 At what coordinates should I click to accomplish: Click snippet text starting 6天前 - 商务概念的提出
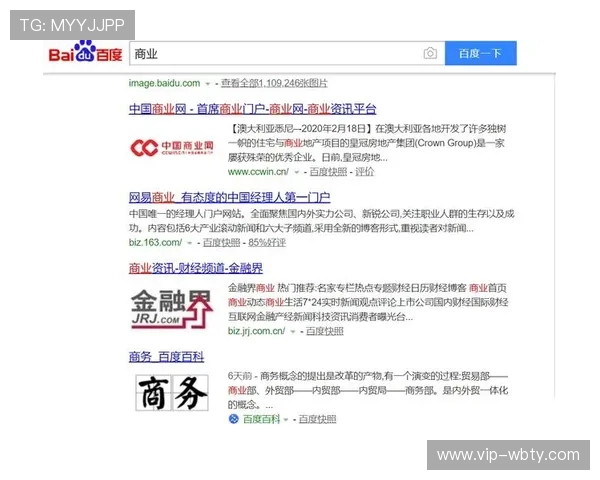click(368, 390)
